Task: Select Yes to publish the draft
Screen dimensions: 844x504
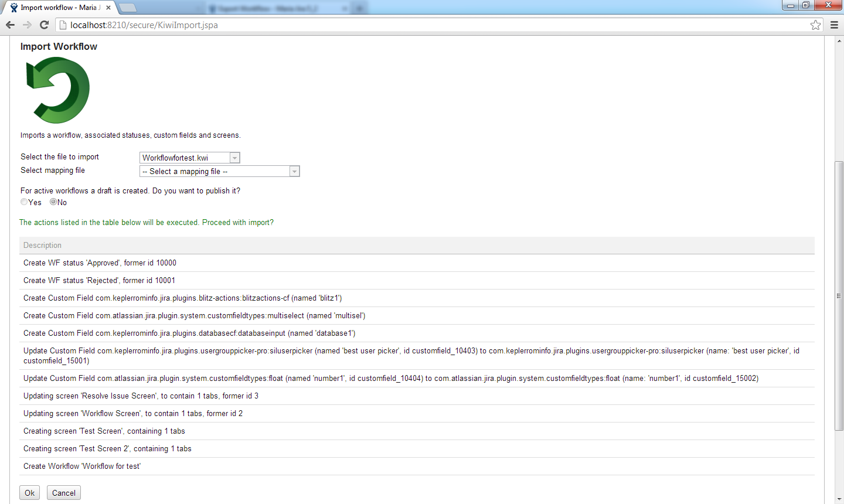Action: [x=24, y=202]
